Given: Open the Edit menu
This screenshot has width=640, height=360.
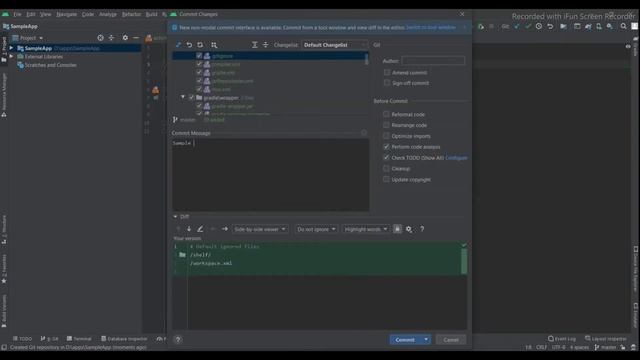Looking at the screenshot, I should [x=31, y=14].
